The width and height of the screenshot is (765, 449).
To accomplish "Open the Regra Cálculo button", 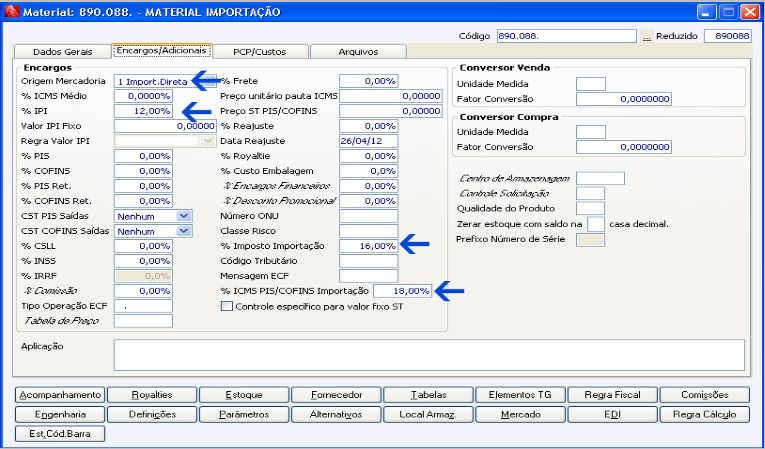I will [705, 414].
